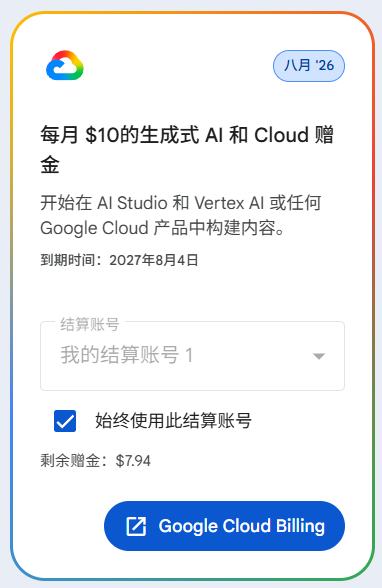Click the 八月 '26 date badge
Screen dimensions: 382x588
tap(309, 66)
